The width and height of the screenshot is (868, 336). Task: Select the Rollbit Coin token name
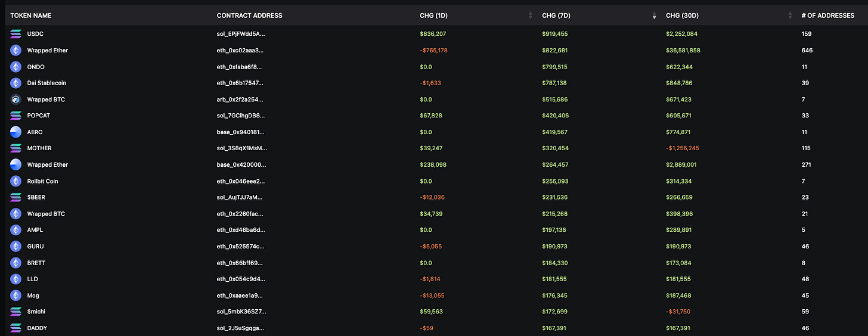tap(42, 181)
